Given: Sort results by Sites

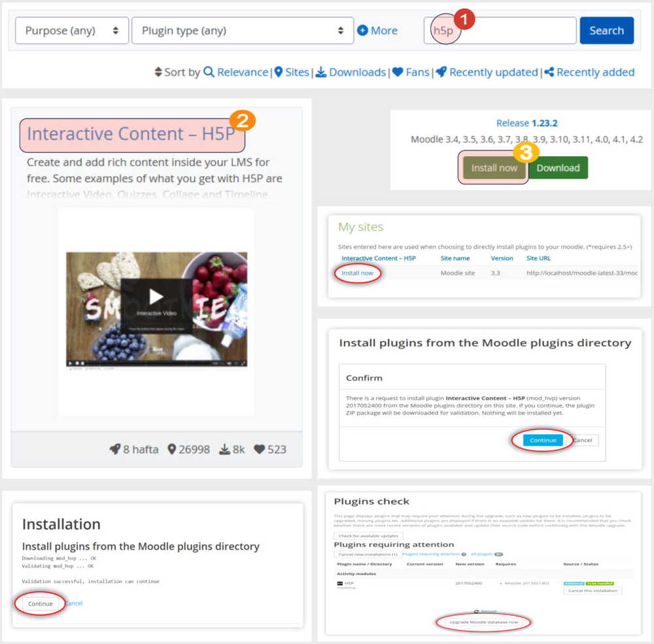Looking at the screenshot, I should (297, 72).
